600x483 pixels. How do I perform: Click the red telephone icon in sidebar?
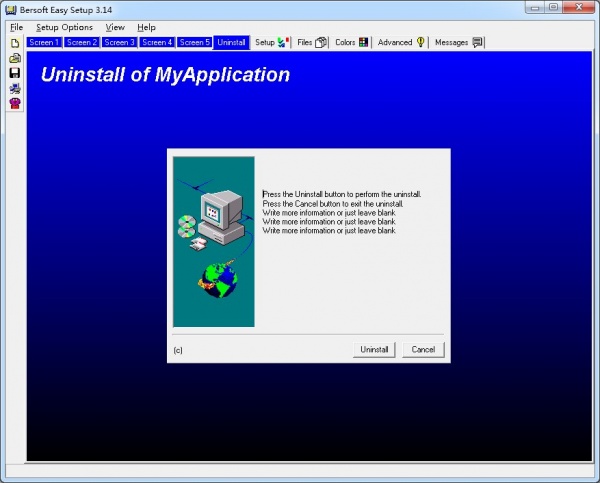point(14,103)
